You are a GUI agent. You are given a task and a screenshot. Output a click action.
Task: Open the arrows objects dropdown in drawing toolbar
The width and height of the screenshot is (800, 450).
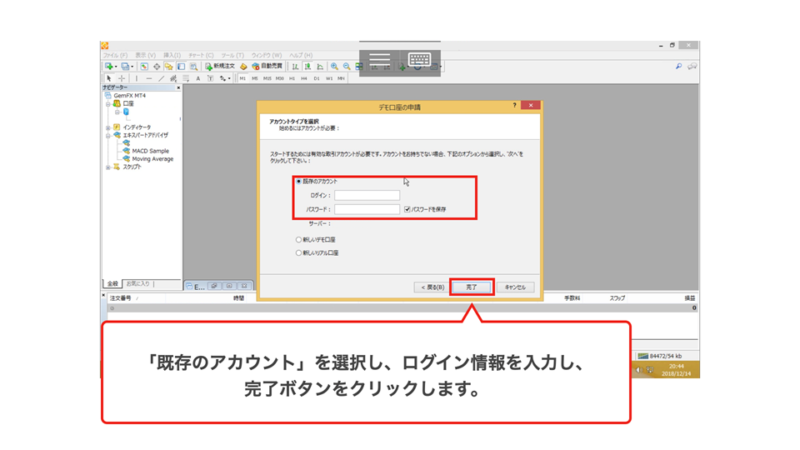tap(230, 79)
